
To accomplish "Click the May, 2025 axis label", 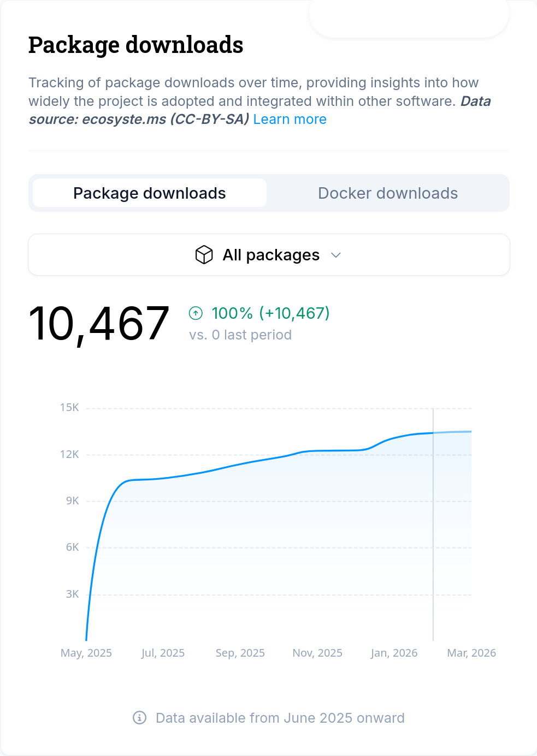I will point(86,653).
